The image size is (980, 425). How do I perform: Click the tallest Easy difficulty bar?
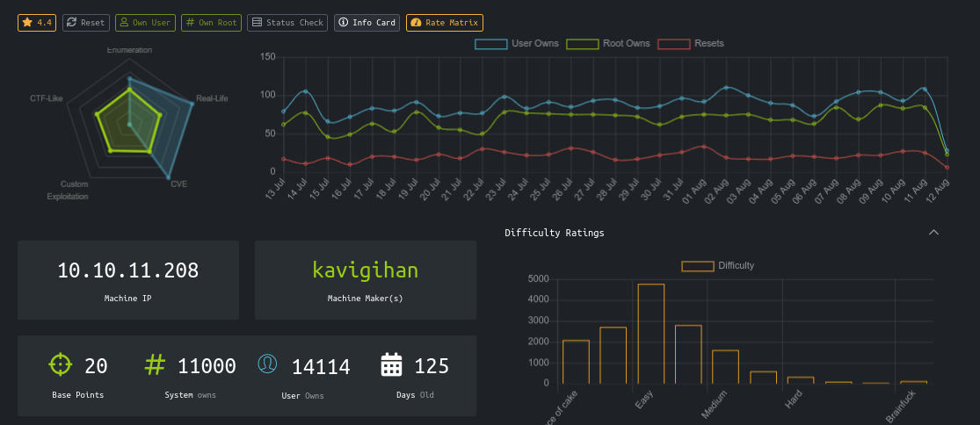click(650, 333)
